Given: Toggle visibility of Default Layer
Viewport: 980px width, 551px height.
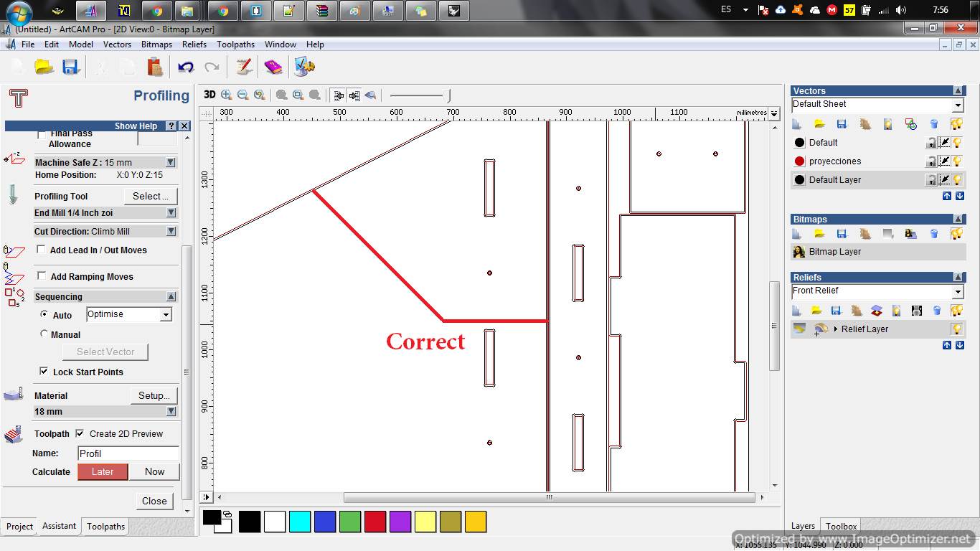Looking at the screenshot, I should 956,180.
